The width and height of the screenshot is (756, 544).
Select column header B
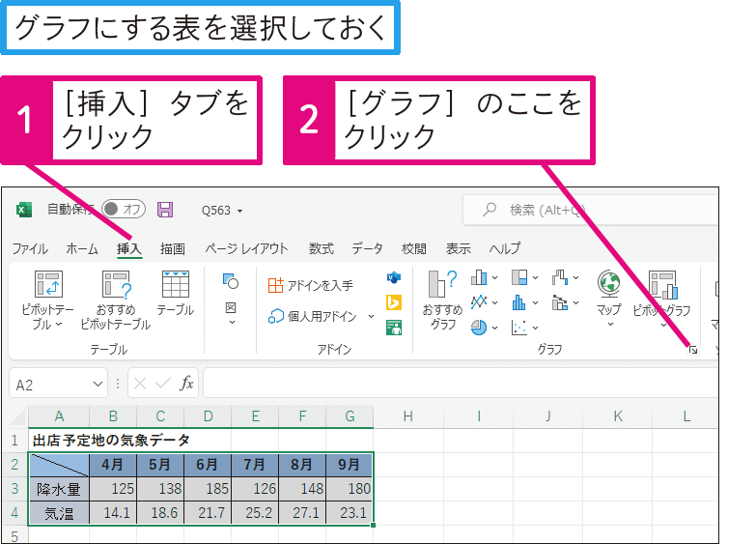(113, 416)
